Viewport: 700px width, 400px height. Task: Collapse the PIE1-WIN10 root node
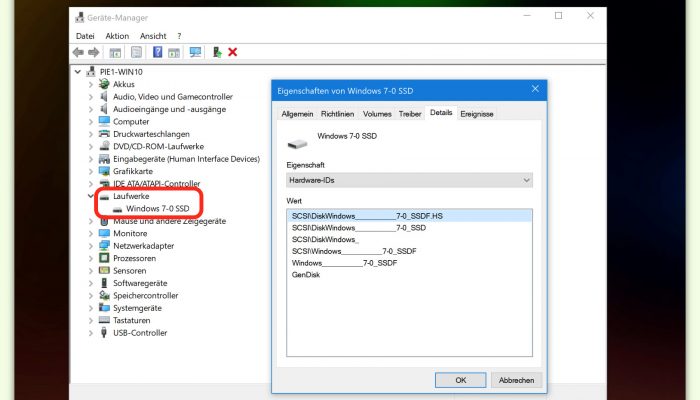tap(78, 71)
